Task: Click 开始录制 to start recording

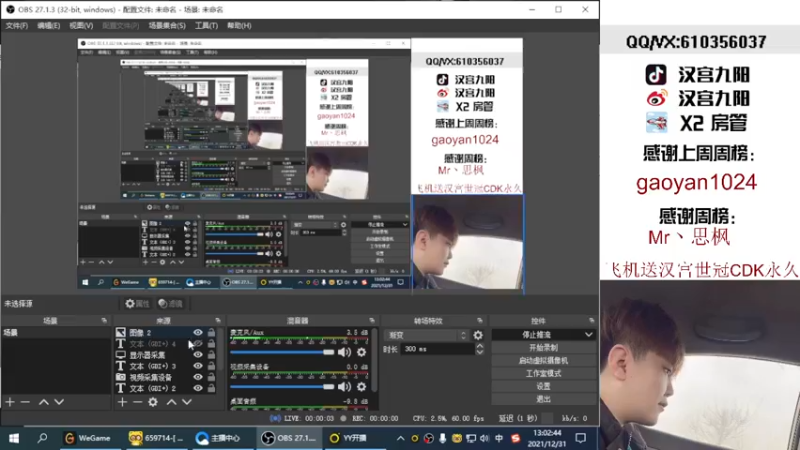Action: pos(543,347)
